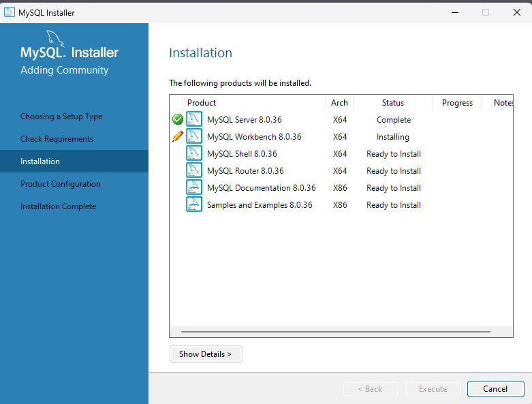This screenshot has height=404, width=532.
Task: Select the MySQL Documentation 8.0.36 product icon
Action: coord(194,187)
